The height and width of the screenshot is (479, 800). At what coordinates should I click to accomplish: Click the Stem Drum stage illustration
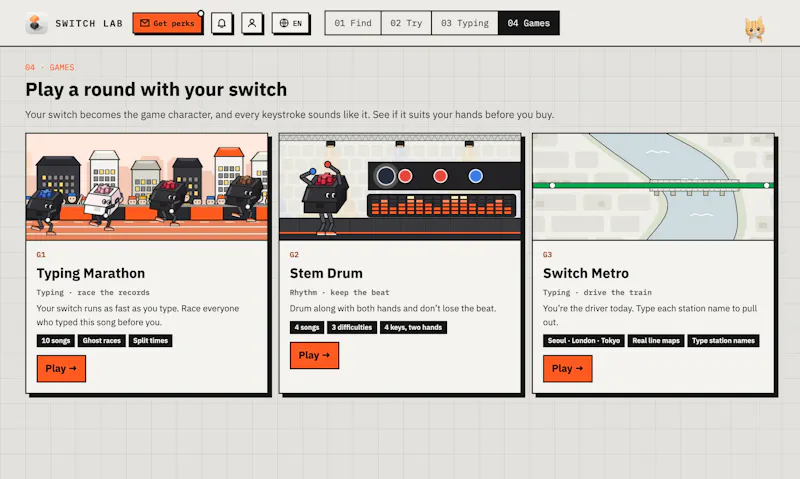pos(400,187)
